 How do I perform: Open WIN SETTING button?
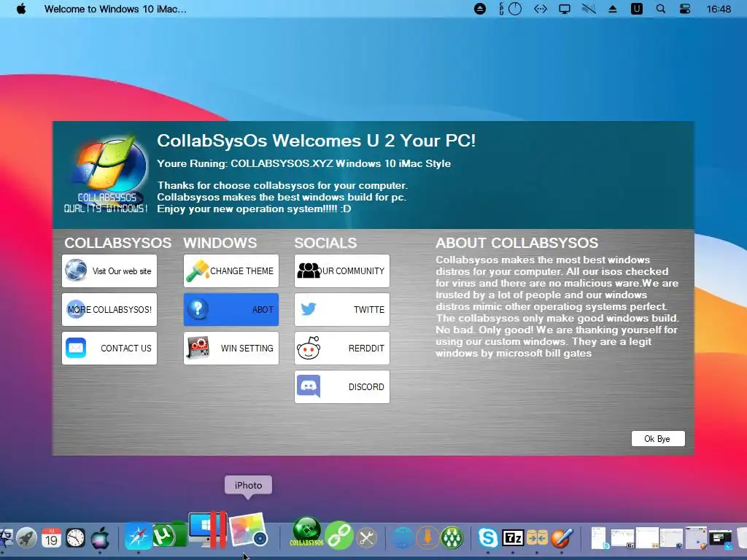pos(231,348)
